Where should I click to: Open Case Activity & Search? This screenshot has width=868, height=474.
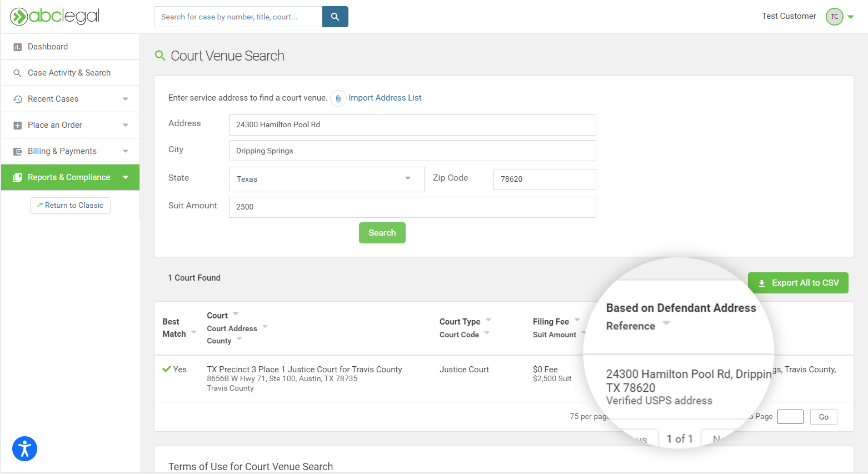[x=69, y=73]
